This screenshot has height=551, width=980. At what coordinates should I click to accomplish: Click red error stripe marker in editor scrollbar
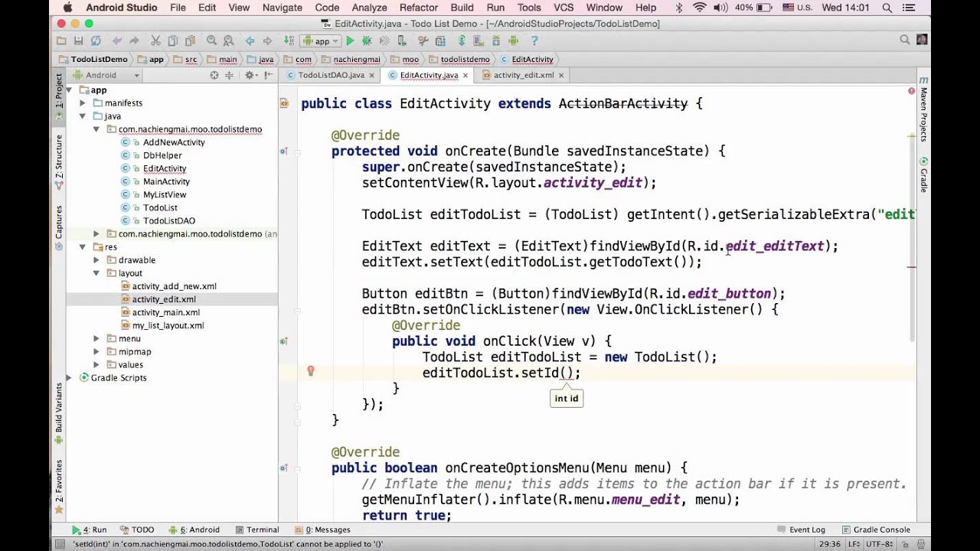pyautogui.click(x=911, y=267)
